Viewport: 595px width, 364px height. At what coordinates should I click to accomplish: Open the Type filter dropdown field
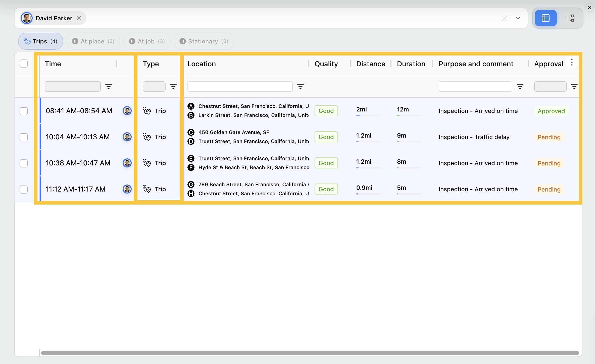[154, 86]
